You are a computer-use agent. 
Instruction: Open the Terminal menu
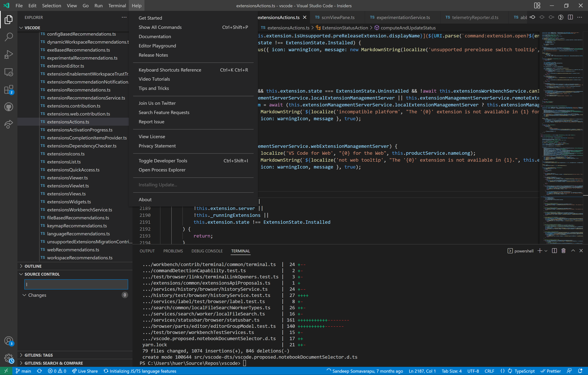coord(117,5)
